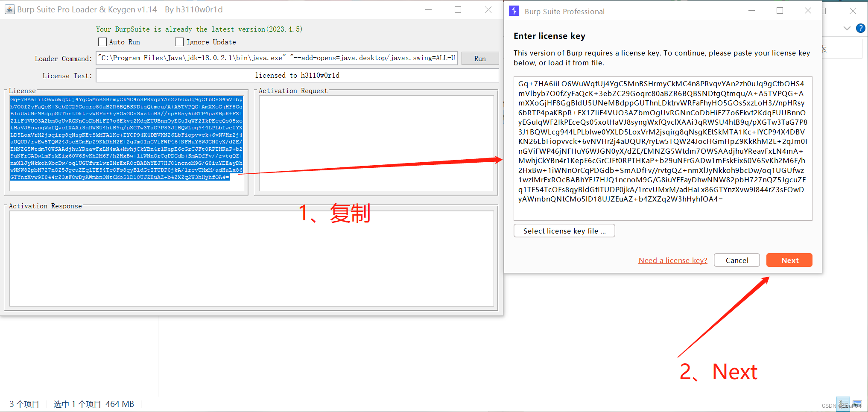868x412 pixels.
Task: Click the License Text field
Action: coord(297,76)
